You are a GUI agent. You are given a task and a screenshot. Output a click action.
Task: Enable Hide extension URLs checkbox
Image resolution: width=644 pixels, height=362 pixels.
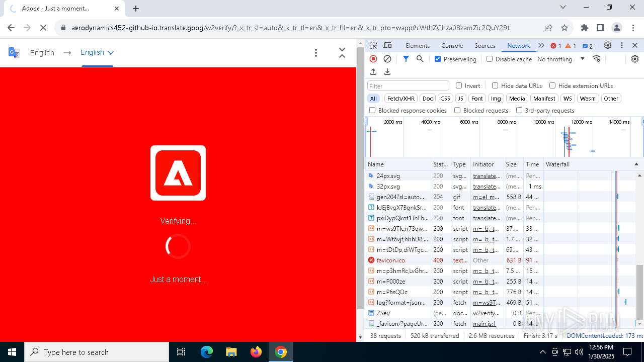[x=552, y=85]
